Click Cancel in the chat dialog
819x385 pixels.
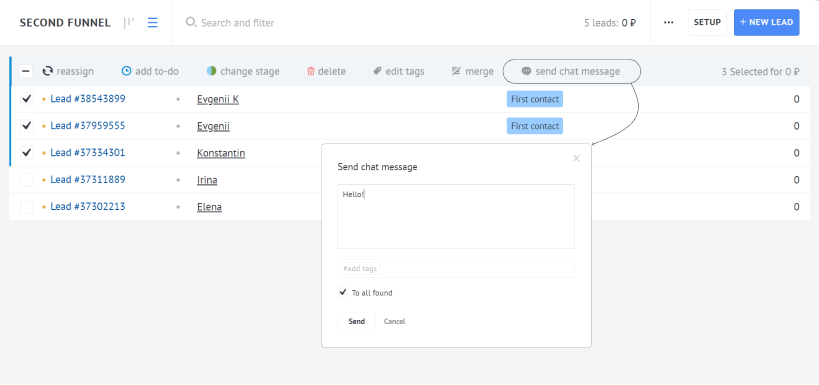click(x=394, y=321)
